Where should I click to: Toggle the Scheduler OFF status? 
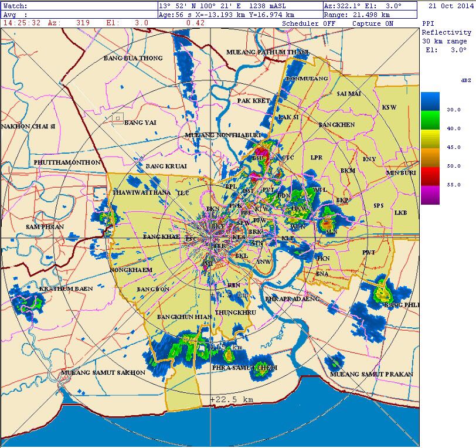(309, 23)
